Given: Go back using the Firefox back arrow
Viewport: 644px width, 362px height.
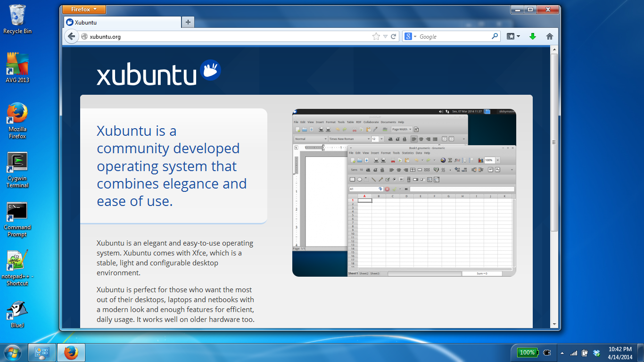Looking at the screenshot, I should [x=71, y=36].
